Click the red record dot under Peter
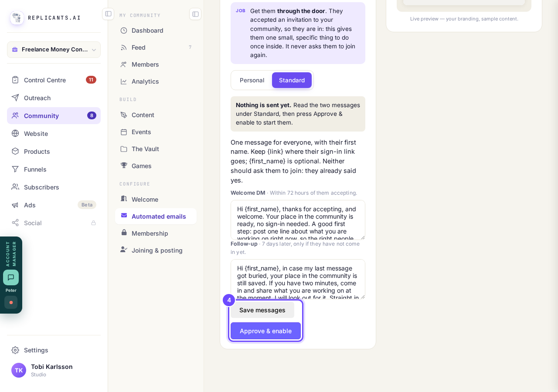The width and height of the screenshot is (558, 392). (11, 302)
